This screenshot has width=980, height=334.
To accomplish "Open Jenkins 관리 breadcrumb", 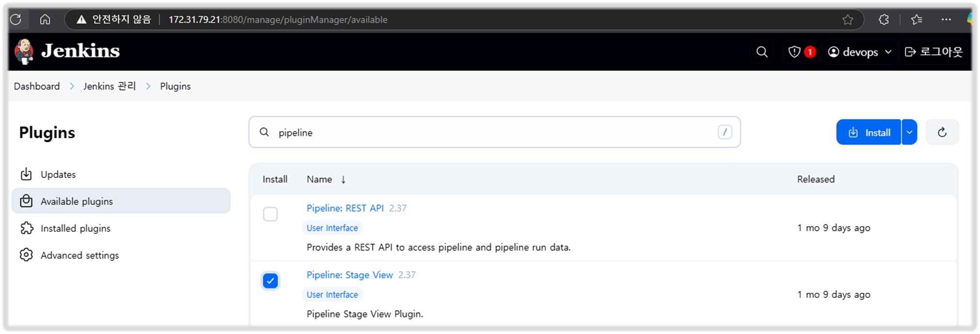I will [110, 86].
